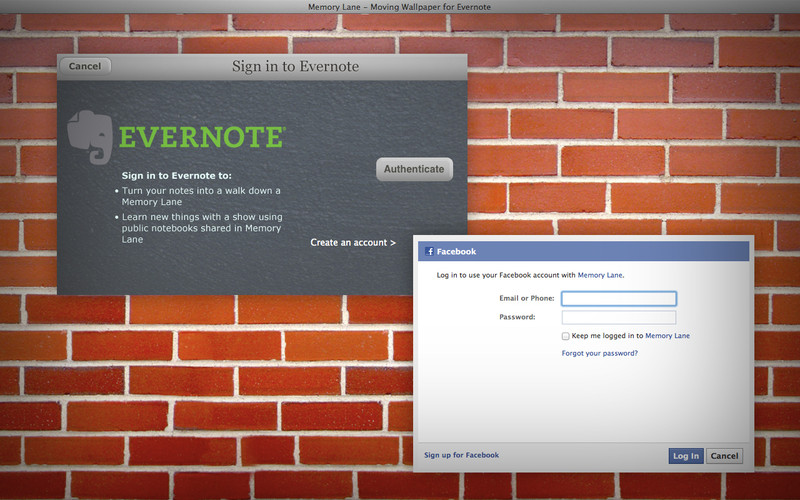The image size is (800, 500).
Task: Click 'Turn your notes into a walk' bullet
Action: [201, 196]
